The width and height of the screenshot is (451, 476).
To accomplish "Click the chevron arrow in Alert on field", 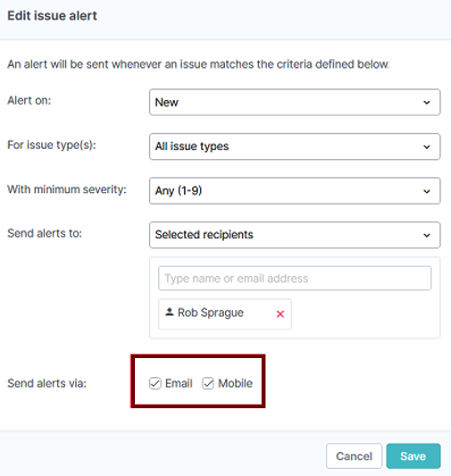I will [427, 103].
